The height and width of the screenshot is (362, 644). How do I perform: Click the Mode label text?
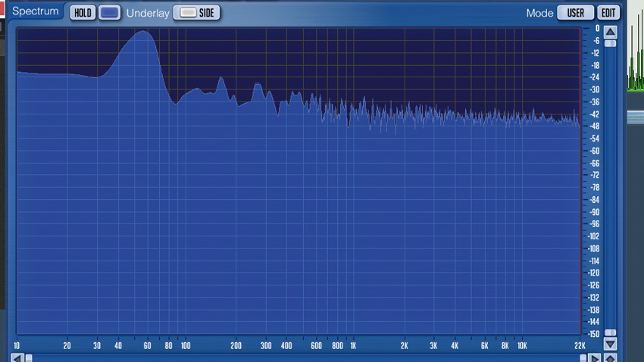pyautogui.click(x=539, y=13)
